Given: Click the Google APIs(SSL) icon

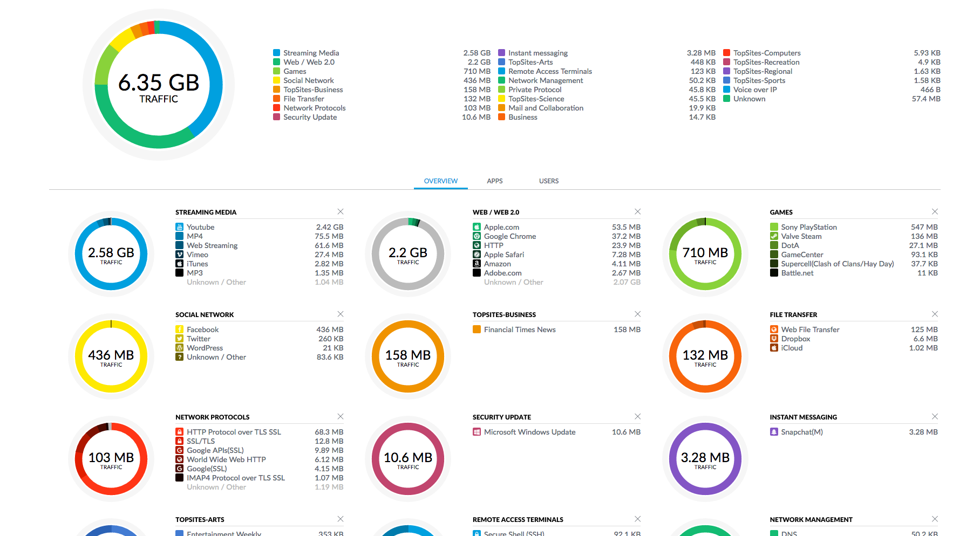Looking at the screenshot, I should 179,450.
